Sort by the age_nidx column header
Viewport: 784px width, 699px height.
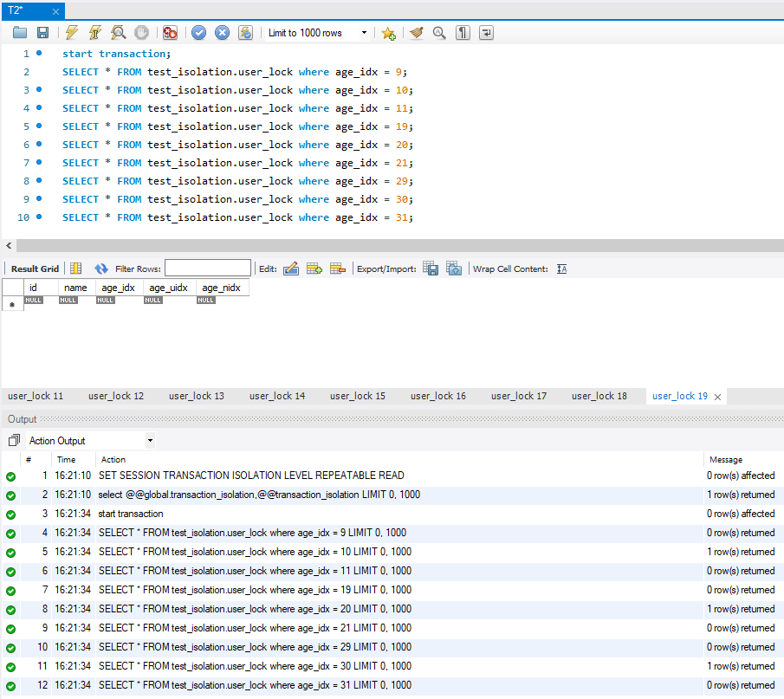[222, 288]
